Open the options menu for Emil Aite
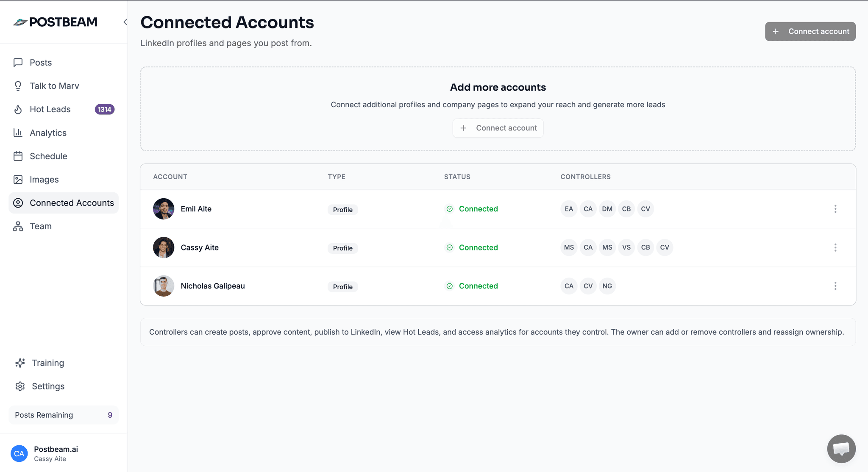 835,208
